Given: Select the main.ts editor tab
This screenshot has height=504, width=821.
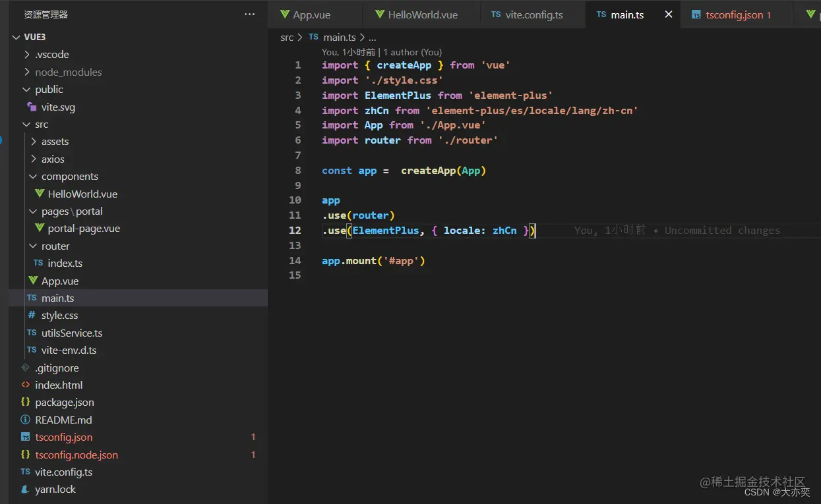Looking at the screenshot, I should click(x=627, y=14).
